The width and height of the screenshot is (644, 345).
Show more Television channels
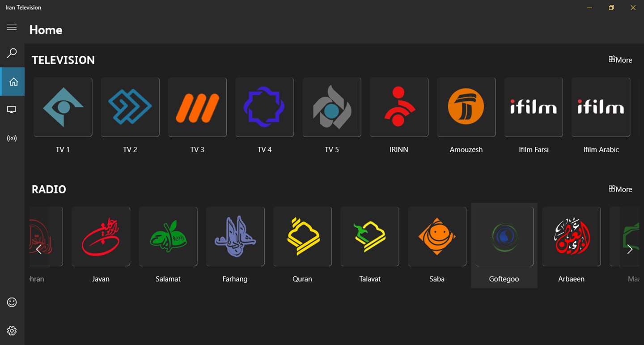pos(620,60)
